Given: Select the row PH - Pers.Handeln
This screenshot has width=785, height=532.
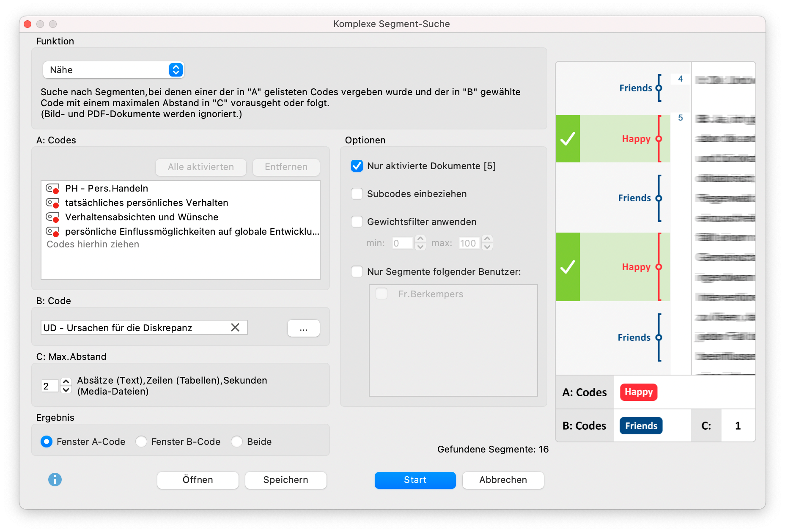Looking at the screenshot, I should (x=181, y=189).
